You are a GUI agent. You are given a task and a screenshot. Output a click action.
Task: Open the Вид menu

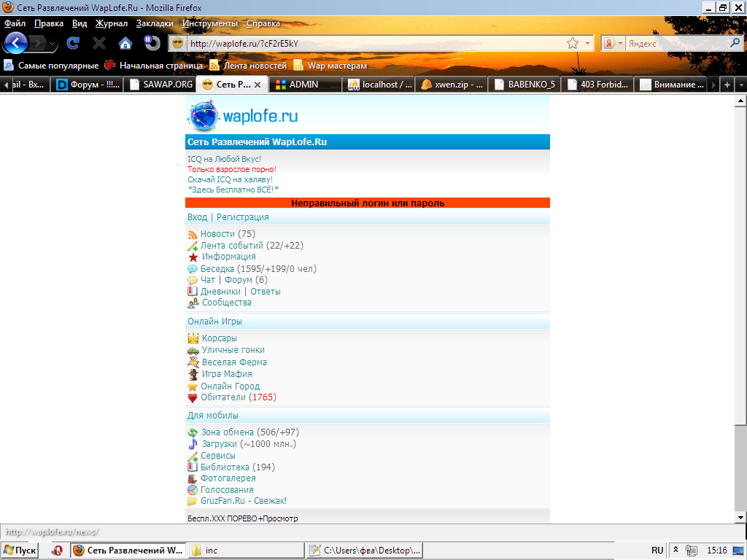click(80, 23)
